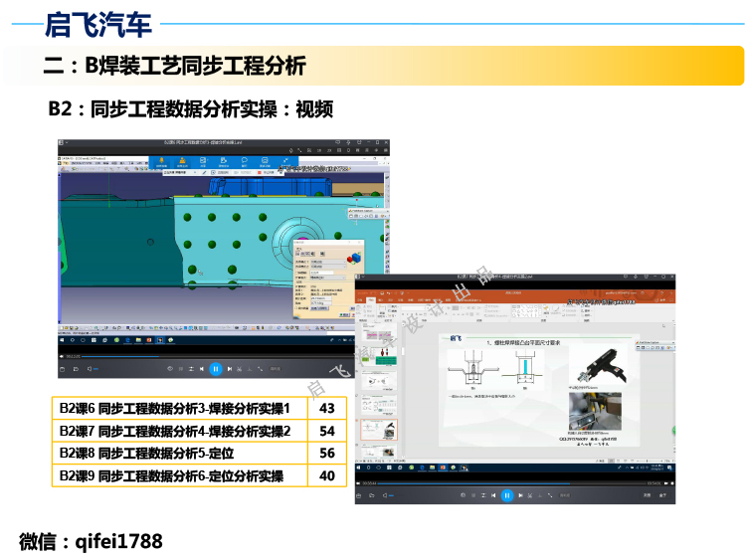Image resolution: width=746 pixels, height=560 pixels.
Task: Mute the speaker icon in CATIA video player
Action: [89, 369]
